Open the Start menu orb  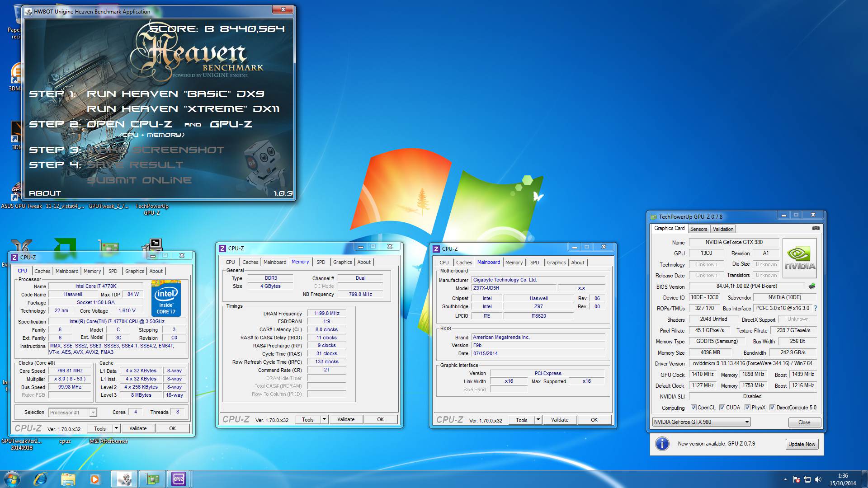pyautogui.click(x=12, y=479)
